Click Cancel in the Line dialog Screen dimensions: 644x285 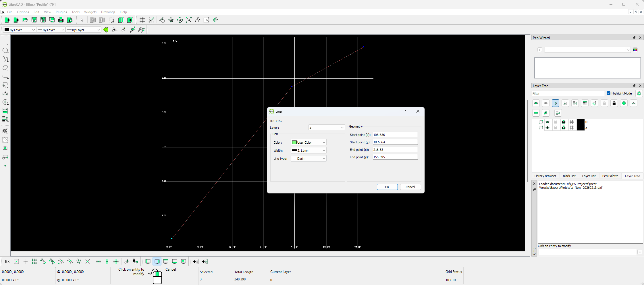coord(410,187)
